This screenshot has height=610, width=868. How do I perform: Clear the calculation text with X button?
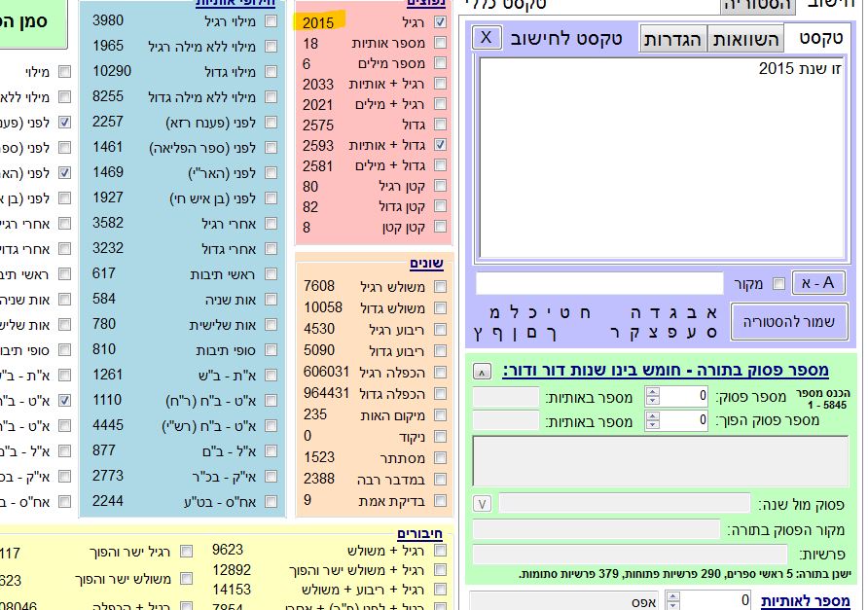point(488,38)
